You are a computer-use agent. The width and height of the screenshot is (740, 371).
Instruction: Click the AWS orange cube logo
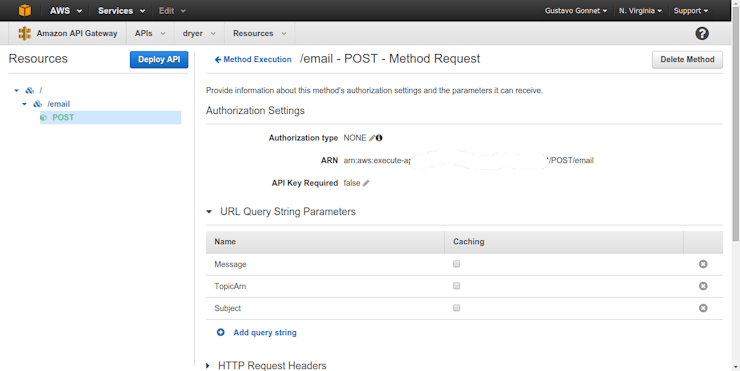pos(25,10)
